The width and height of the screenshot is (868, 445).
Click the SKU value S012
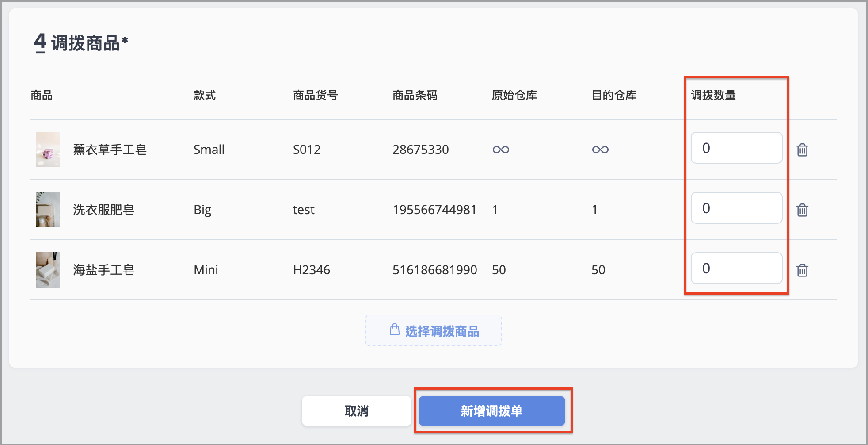pos(307,150)
